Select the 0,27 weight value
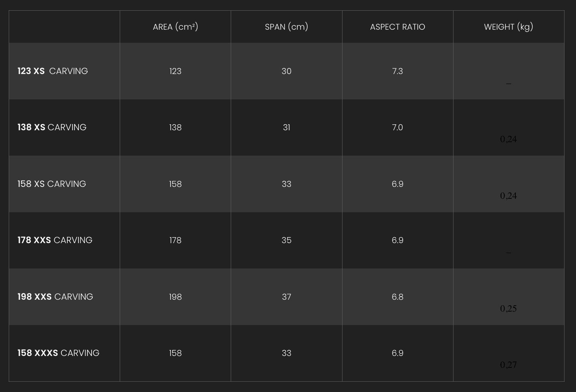576x392 pixels. click(x=509, y=365)
